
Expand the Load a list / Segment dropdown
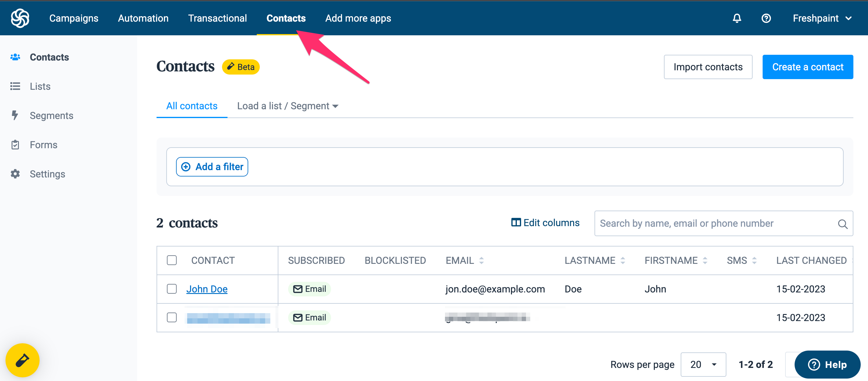point(288,106)
